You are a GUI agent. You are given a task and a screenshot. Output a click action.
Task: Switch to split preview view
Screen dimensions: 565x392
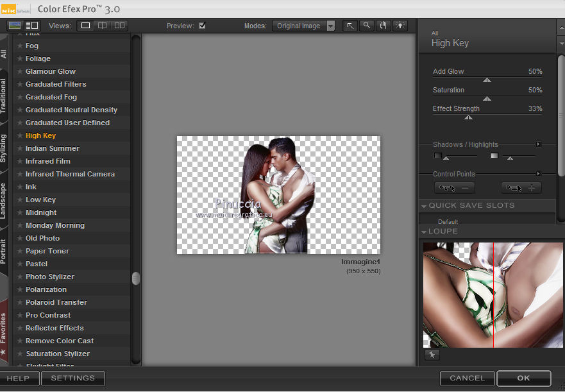coord(102,26)
